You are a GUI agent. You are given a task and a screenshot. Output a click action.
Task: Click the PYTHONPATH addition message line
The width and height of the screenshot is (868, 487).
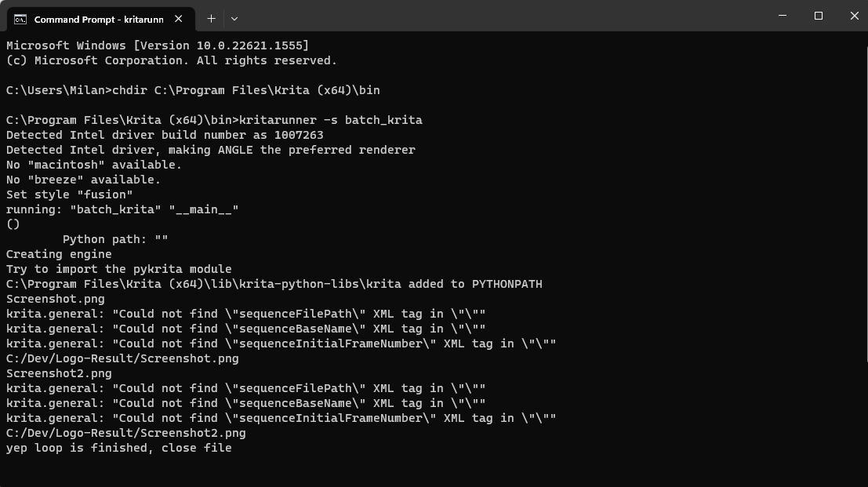(x=273, y=284)
